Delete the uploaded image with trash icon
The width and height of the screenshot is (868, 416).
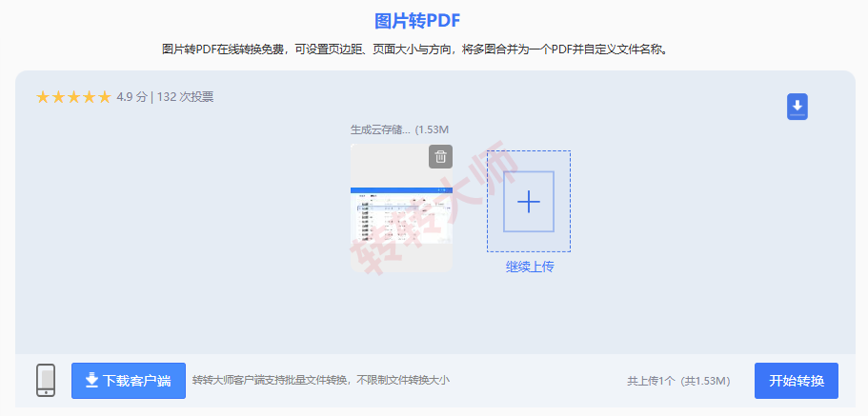pos(440,156)
